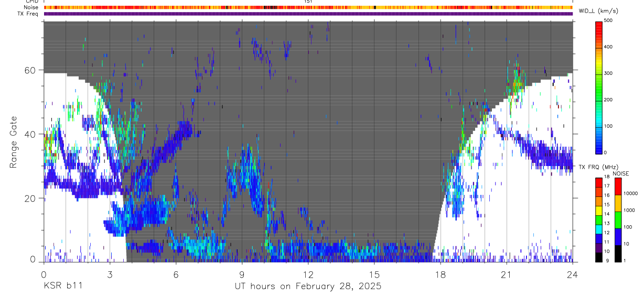The height and width of the screenshot is (297, 644).
Task: Click 'UT hours on February 28, 2025' axis title
Action: [308, 287]
